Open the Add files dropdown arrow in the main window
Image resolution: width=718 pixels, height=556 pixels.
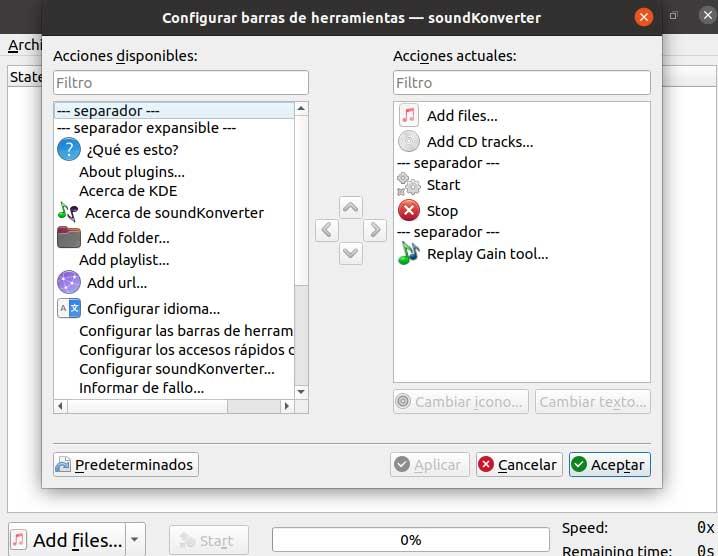(135, 540)
